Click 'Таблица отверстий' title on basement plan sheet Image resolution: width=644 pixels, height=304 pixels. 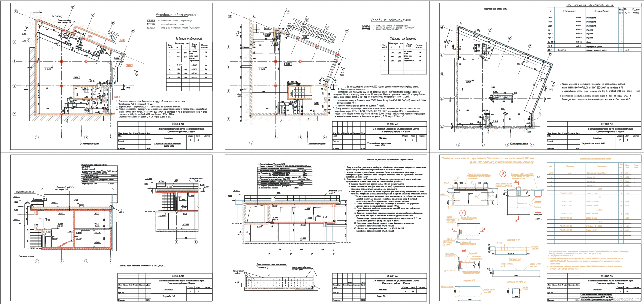coord(189,39)
